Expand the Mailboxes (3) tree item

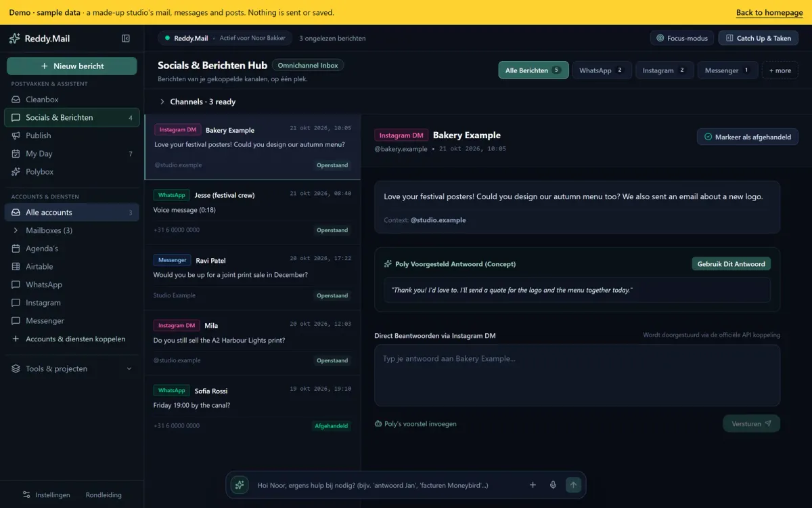(16, 231)
